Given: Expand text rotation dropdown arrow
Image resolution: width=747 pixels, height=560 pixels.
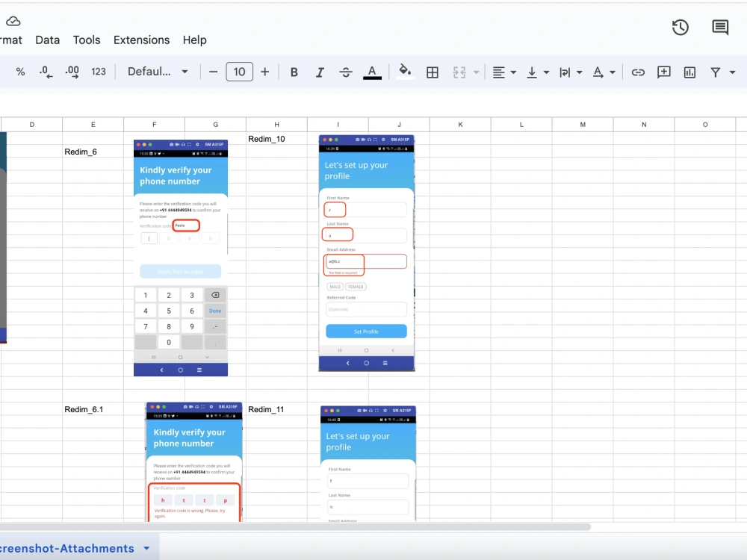Looking at the screenshot, I should click(x=613, y=72).
